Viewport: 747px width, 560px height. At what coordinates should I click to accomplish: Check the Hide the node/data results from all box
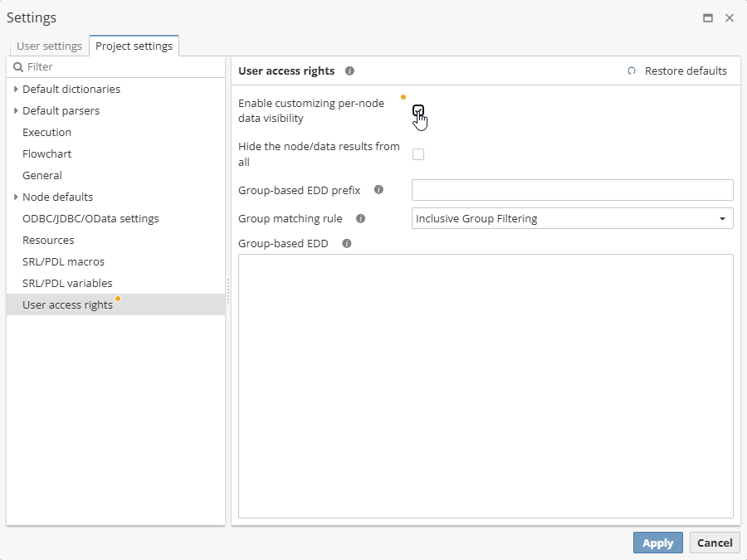click(418, 153)
